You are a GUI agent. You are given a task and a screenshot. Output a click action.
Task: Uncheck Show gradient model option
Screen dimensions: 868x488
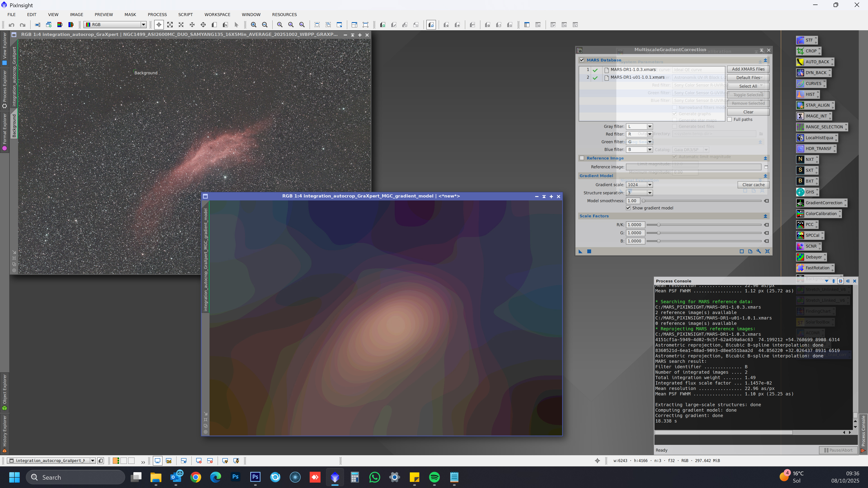(628, 208)
